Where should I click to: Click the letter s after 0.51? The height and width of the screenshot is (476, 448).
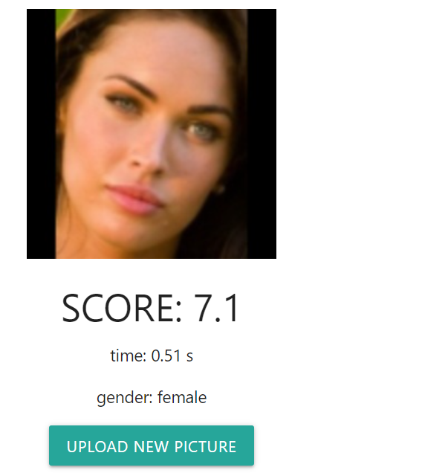coord(189,357)
